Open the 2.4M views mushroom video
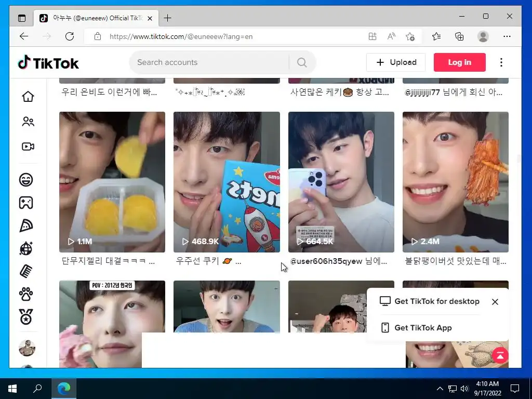Screen dimensions: 532x399 coord(455,182)
